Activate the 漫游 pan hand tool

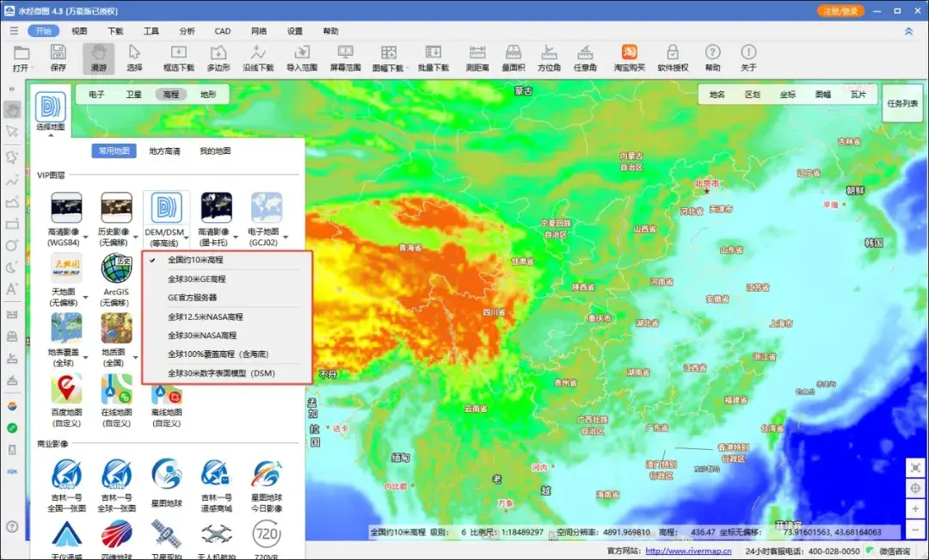point(98,58)
